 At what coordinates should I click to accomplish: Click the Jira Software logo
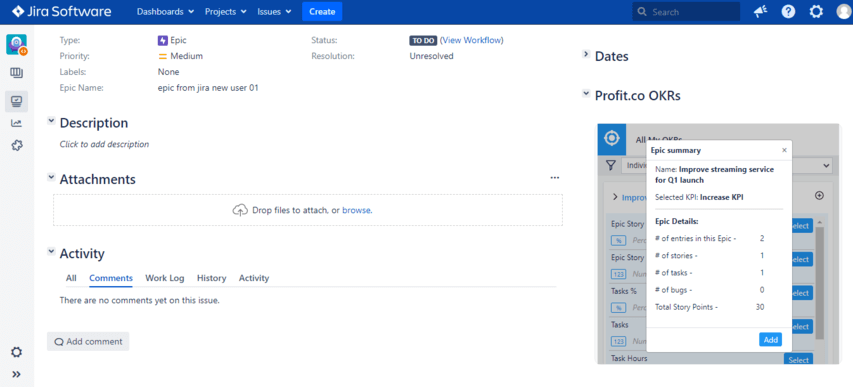pyautogui.click(x=62, y=11)
